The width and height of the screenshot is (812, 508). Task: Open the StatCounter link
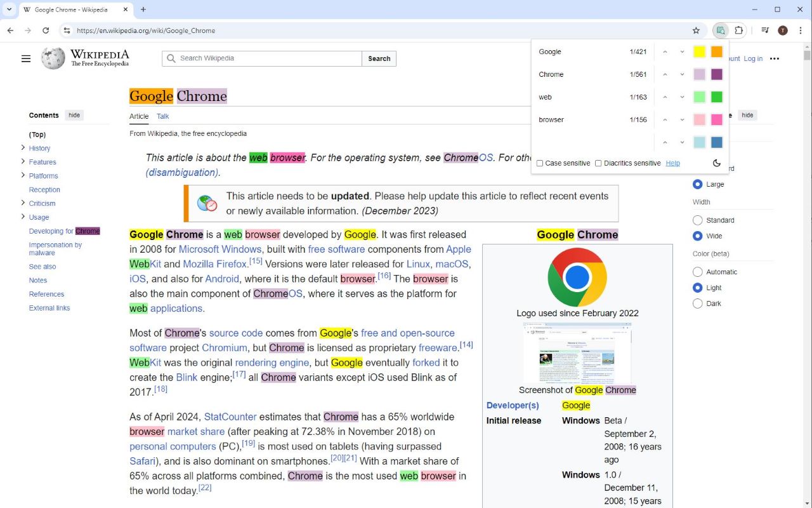[230, 417]
